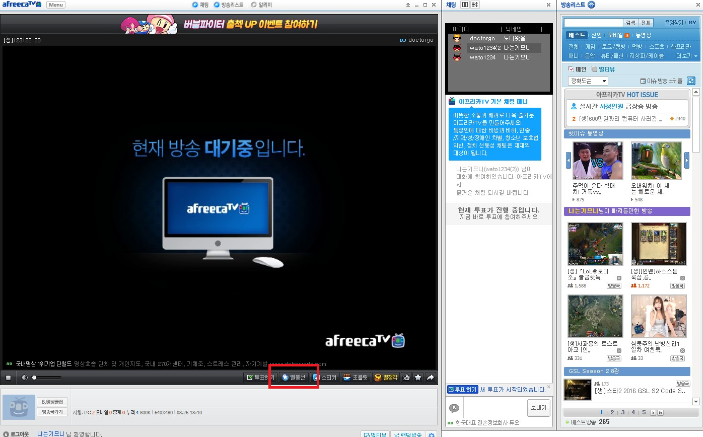Click the blue 투표하기 button above chat input
703x437 pixels.
click(463, 389)
